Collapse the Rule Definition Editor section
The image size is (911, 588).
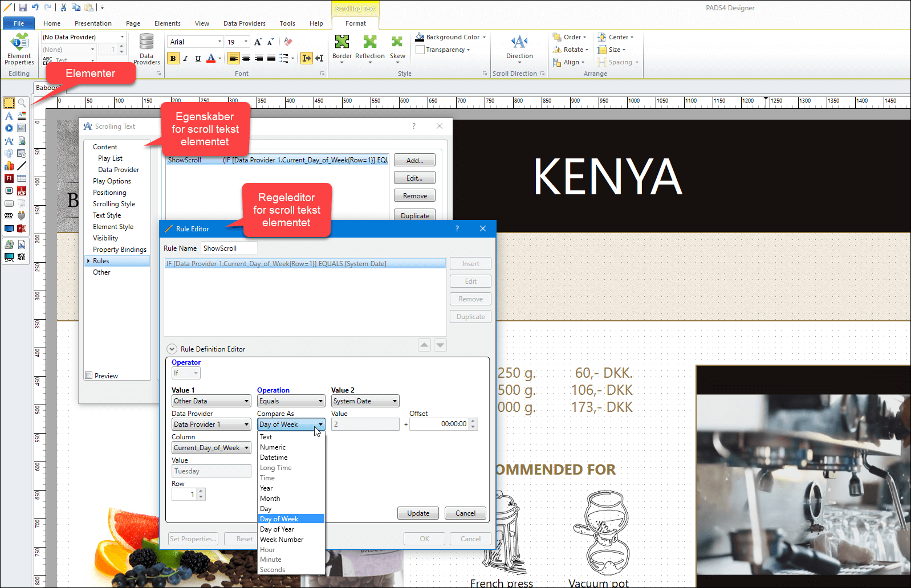(x=172, y=349)
